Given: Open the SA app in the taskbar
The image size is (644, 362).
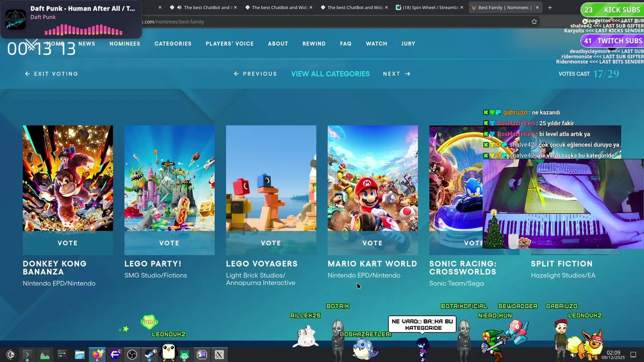Looking at the screenshot, I should [202, 355].
